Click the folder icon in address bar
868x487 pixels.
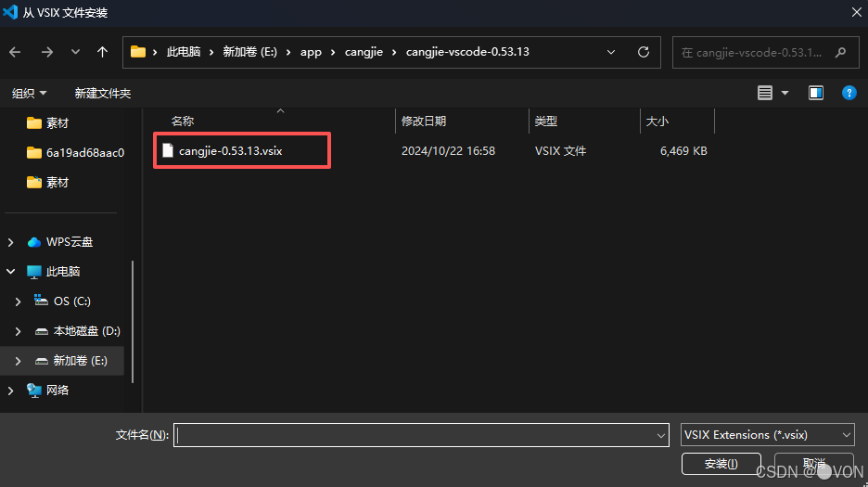[138, 52]
